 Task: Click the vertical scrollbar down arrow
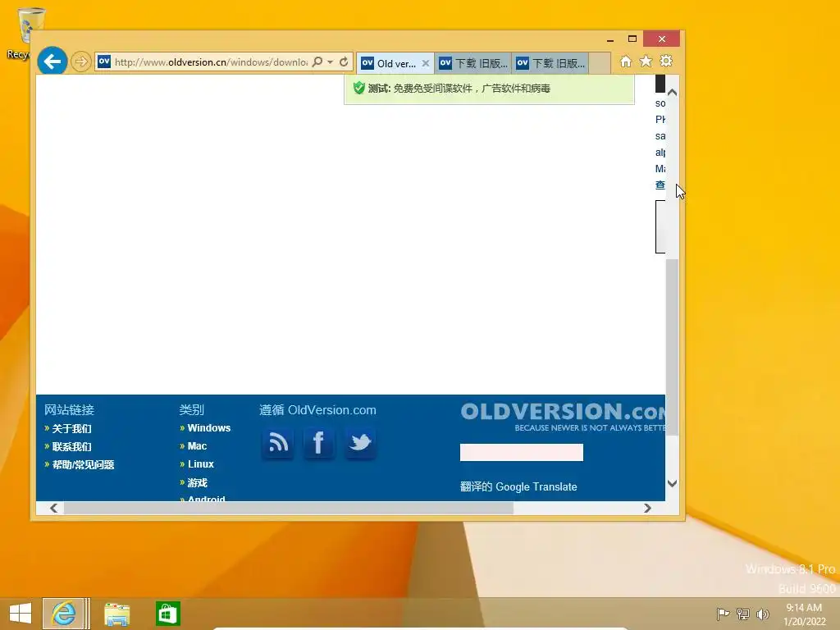[x=673, y=483]
